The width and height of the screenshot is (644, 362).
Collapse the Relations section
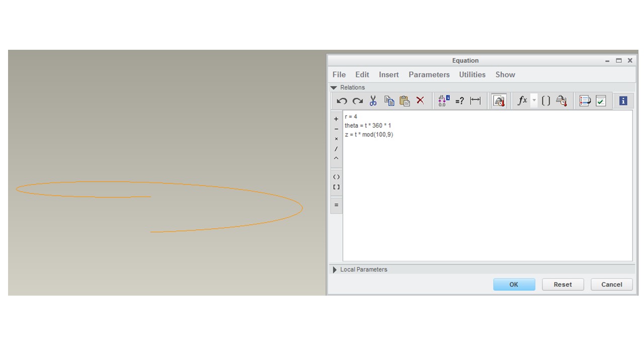click(334, 87)
